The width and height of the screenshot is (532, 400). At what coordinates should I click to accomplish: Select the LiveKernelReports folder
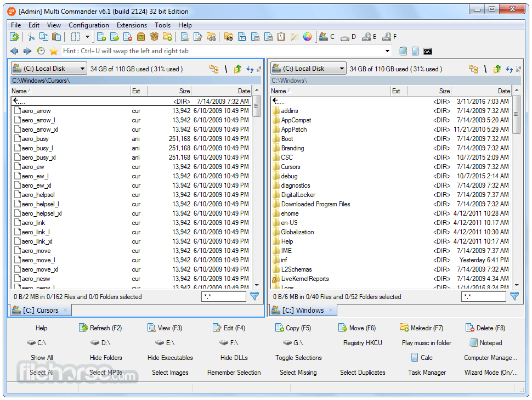click(392, 279)
